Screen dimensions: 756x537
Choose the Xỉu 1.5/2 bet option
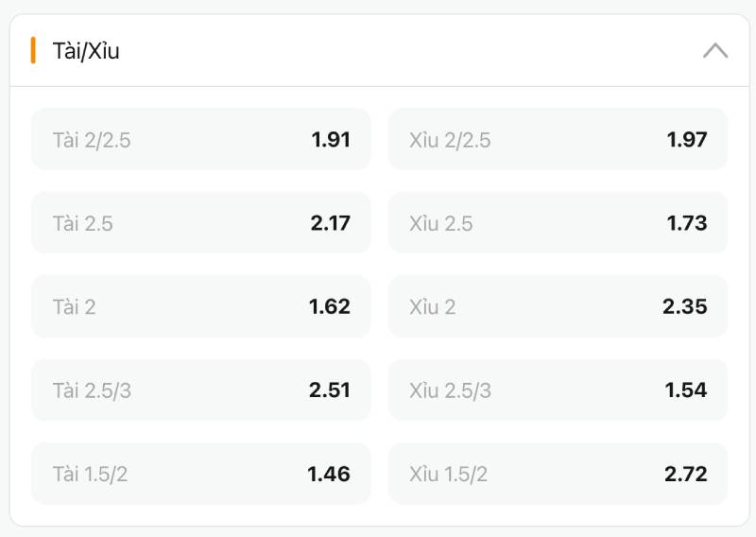coord(558,473)
